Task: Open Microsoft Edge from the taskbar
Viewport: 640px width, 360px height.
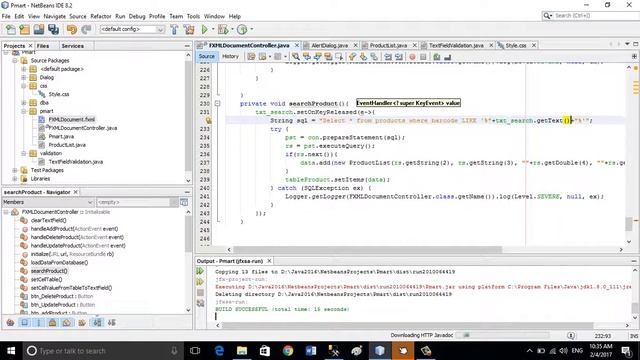Action: 219,351
